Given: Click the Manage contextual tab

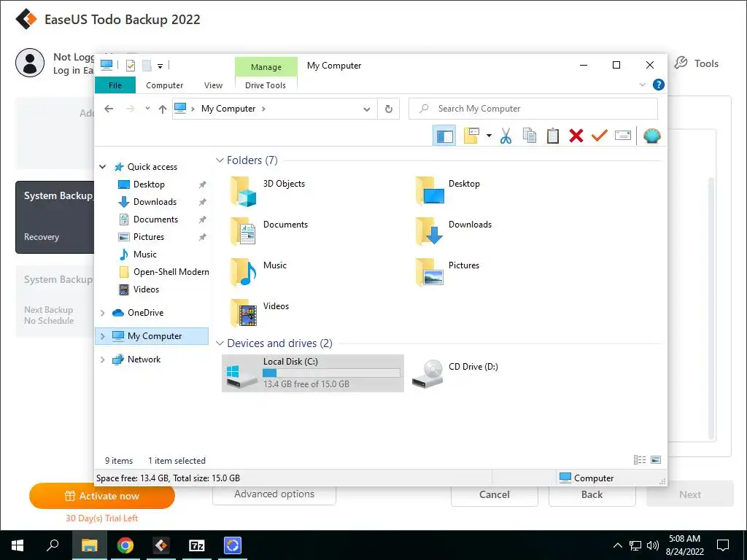Looking at the screenshot, I should 266,67.
